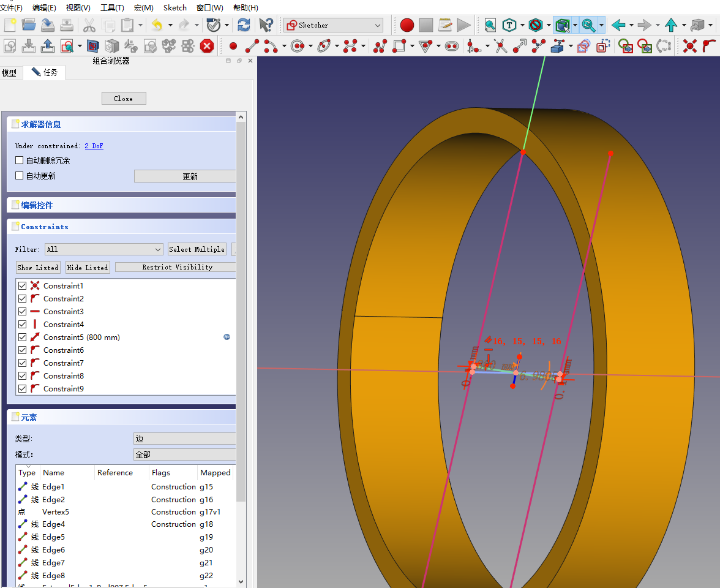
Task: Expand the draw style dropdown arrow
Action: pos(549,25)
